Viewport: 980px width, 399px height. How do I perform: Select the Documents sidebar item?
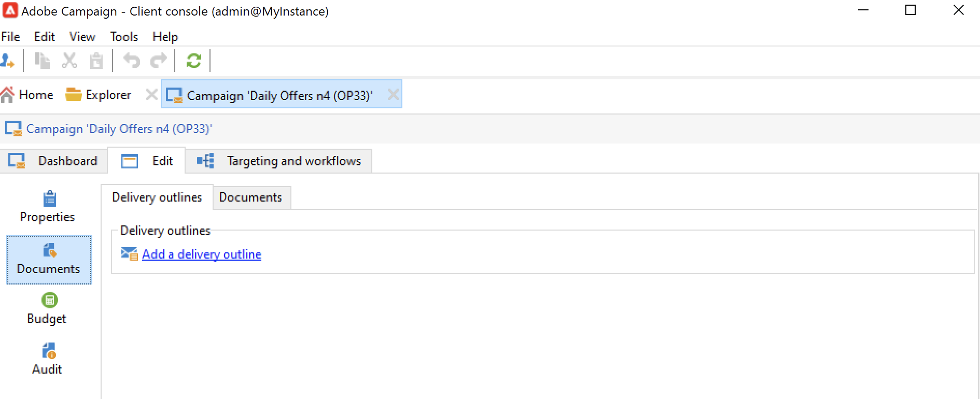(49, 260)
